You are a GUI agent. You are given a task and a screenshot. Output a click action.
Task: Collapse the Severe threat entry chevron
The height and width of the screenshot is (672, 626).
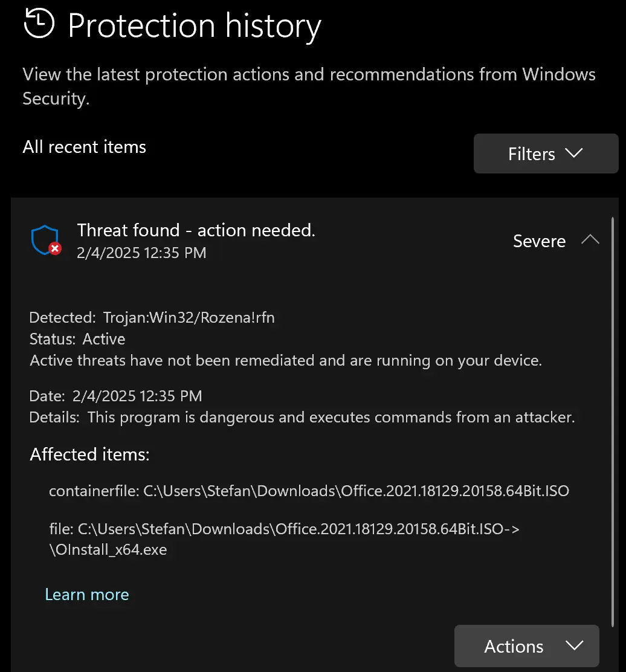(590, 239)
